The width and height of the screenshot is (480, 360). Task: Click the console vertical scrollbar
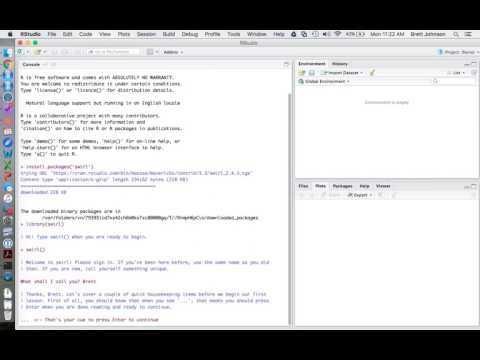click(x=289, y=208)
